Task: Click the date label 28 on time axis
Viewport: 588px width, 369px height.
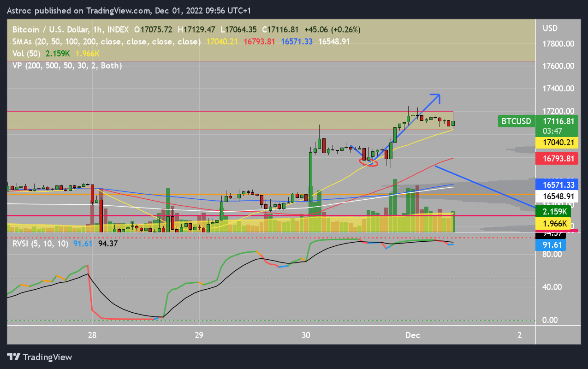Action: 92,335
